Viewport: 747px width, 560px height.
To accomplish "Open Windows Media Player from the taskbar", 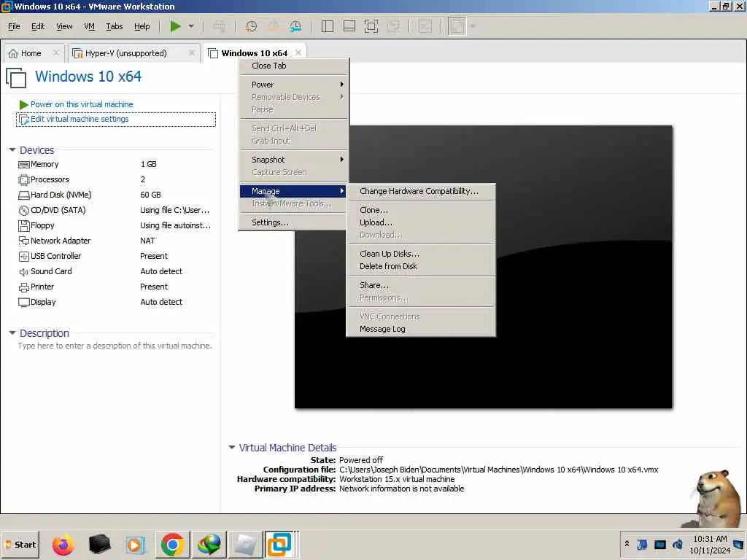I will (135, 544).
